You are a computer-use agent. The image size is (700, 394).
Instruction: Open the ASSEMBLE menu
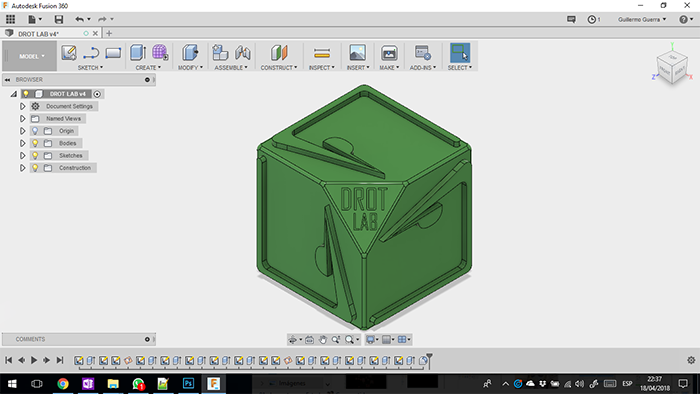(x=231, y=67)
